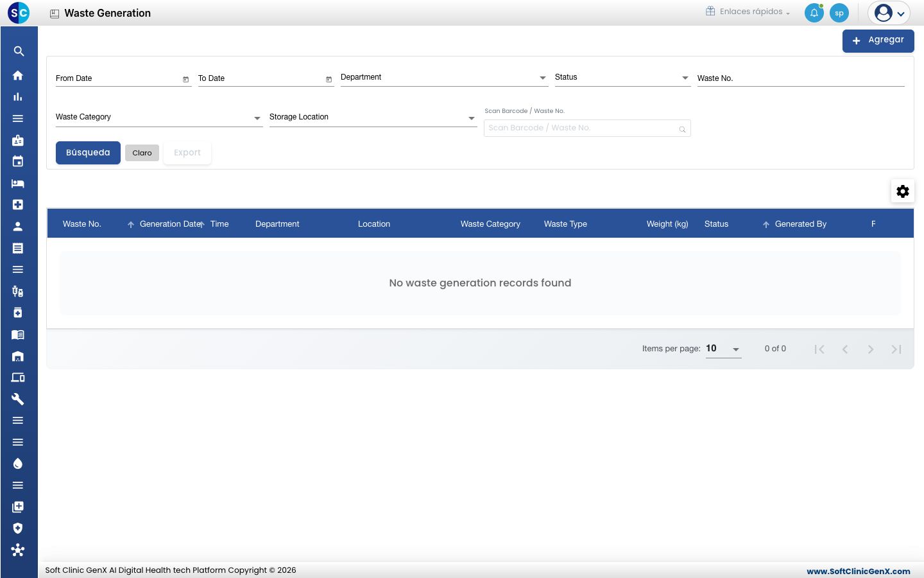The image size is (924, 578).
Task: Click the bed icon in sidebar
Action: (x=18, y=184)
